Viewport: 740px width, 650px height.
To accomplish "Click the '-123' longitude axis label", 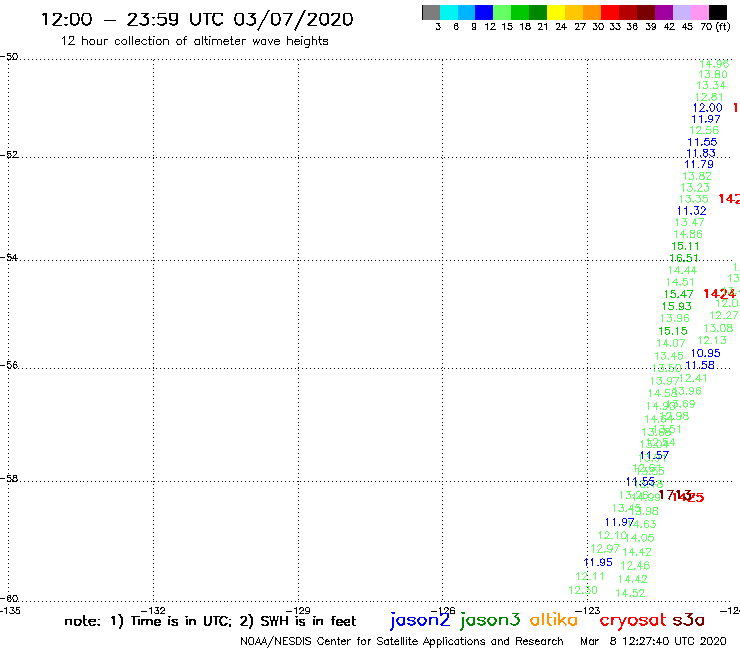I will point(589,611).
